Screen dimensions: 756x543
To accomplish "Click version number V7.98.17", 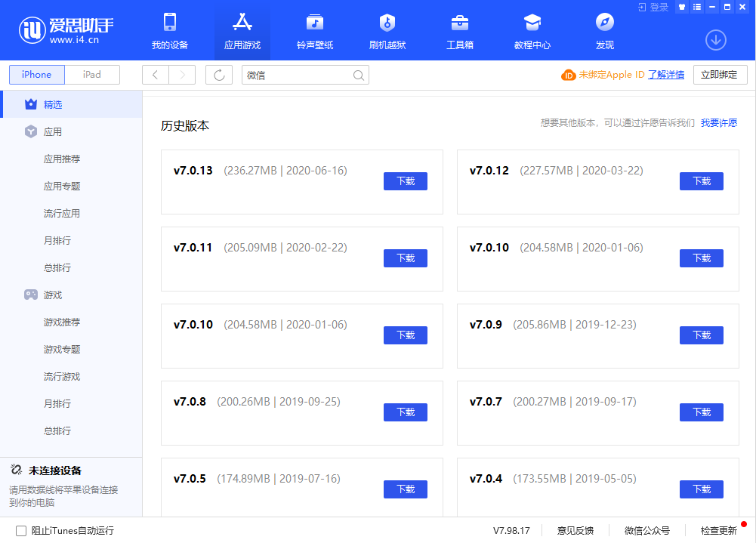I will coord(511,531).
